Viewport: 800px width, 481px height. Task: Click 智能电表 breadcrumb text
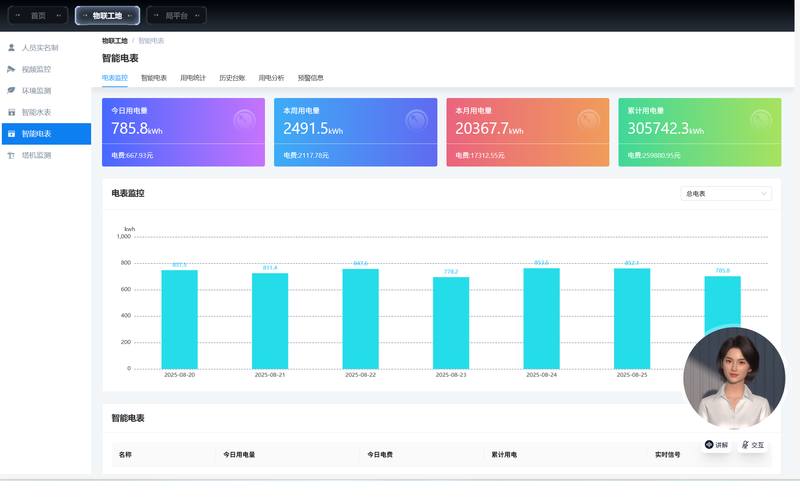click(x=151, y=41)
